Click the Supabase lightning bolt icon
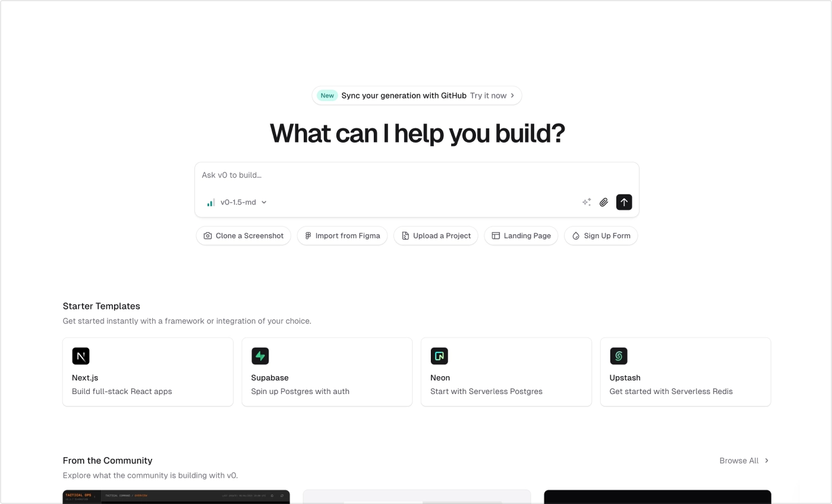This screenshot has height=504, width=832. pos(260,356)
